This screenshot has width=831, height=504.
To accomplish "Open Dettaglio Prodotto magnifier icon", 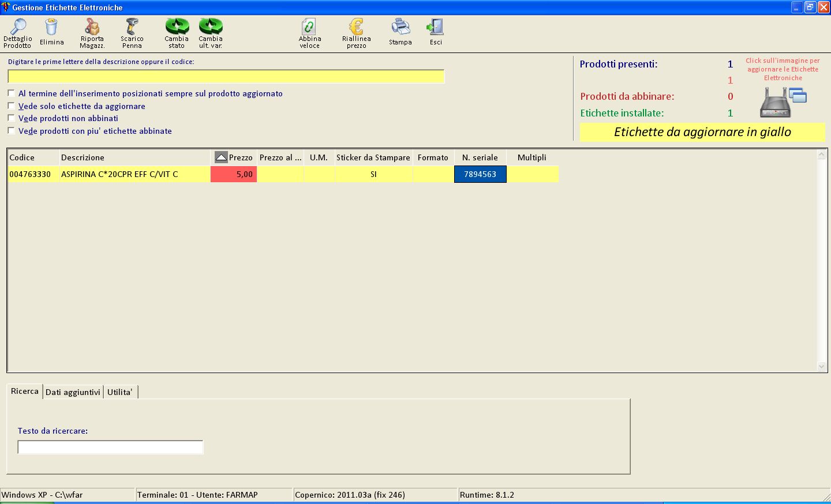I will pos(18,27).
